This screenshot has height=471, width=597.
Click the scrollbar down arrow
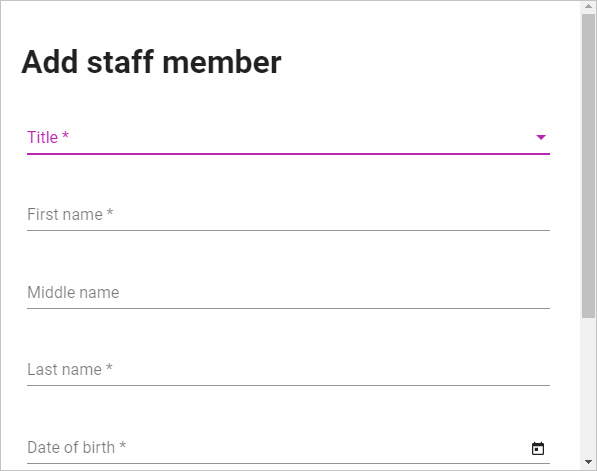click(x=588, y=462)
